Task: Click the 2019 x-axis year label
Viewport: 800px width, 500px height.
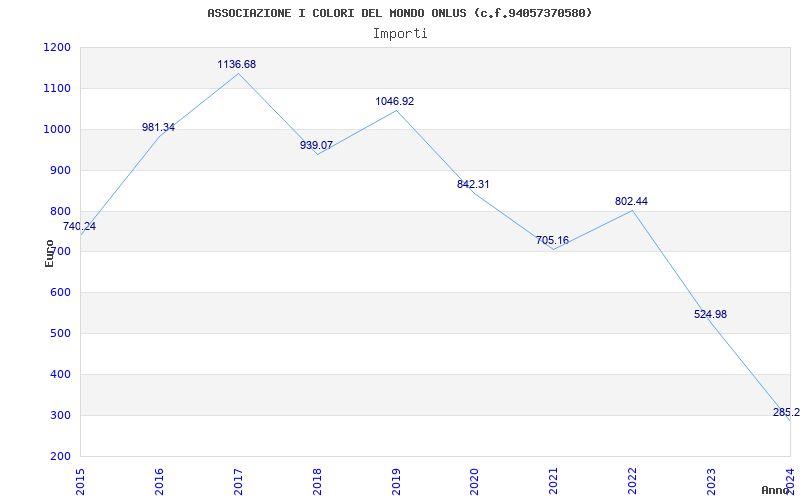Action: [x=396, y=481]
